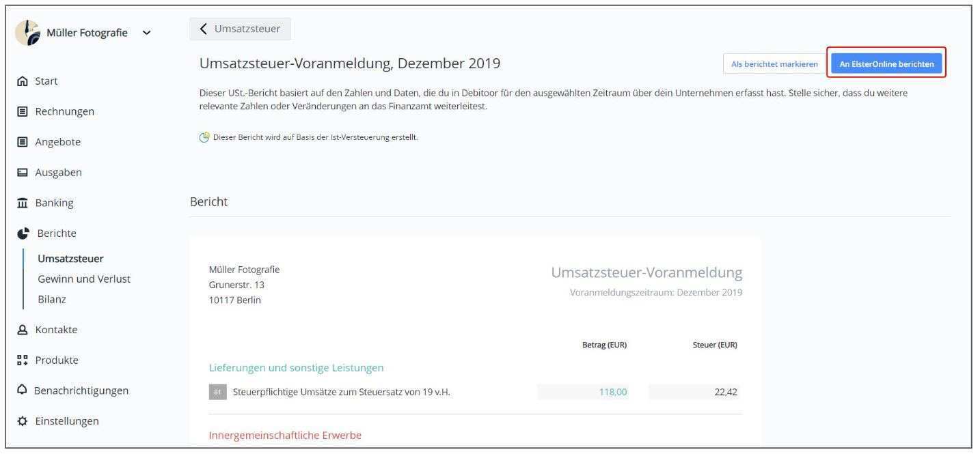Click the Produkte grid icon
The width and height of the screenshot is (980, 454).
tap(23, 360)
